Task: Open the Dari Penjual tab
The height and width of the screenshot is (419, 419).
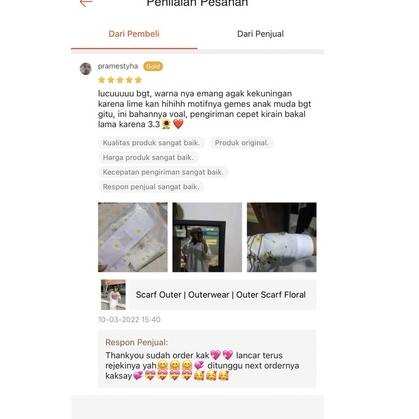Action: [260, 34]
